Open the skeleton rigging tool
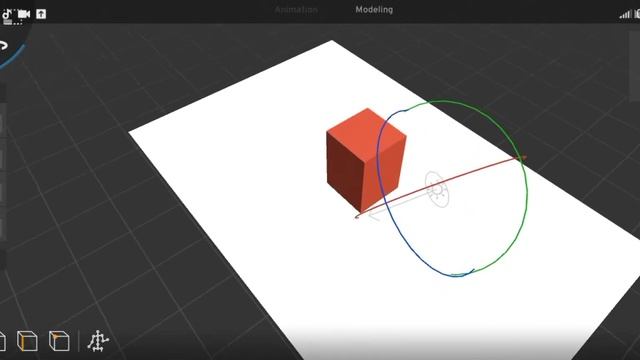Image resolution: width=640 pixels, height=360 pixels. [x=98, y=341]
